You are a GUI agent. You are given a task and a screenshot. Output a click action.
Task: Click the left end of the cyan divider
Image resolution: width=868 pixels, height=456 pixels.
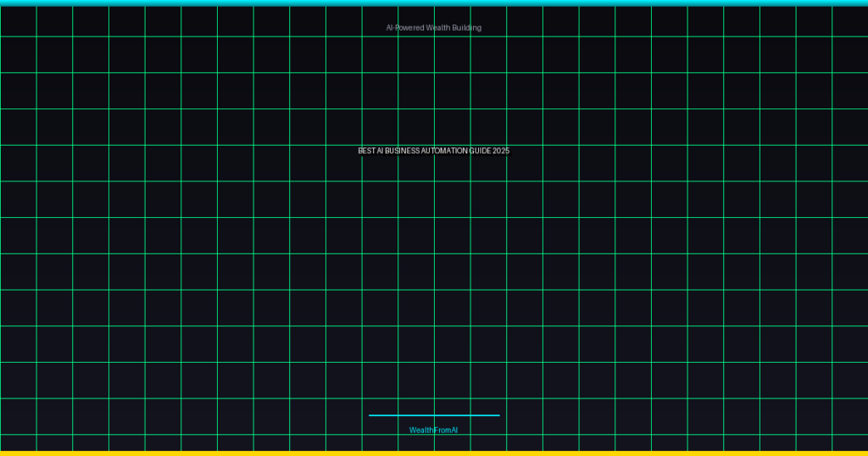click(371, 415)
